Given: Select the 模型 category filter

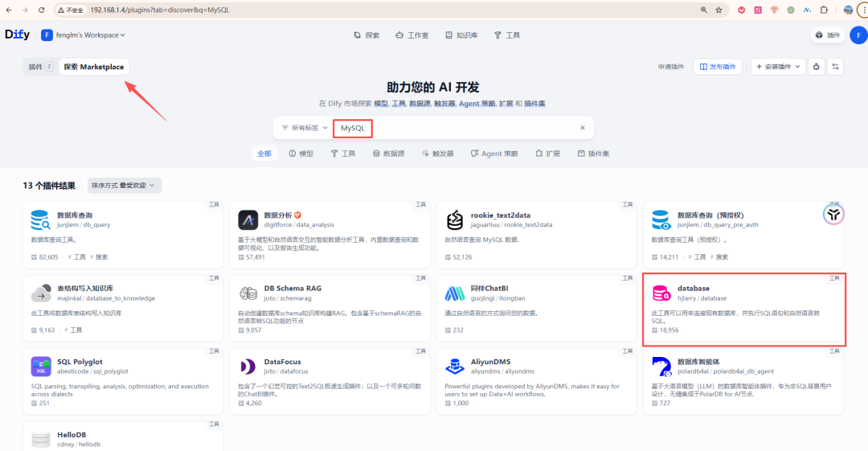Looking at the screenshot, I should (x=301, y=154).
